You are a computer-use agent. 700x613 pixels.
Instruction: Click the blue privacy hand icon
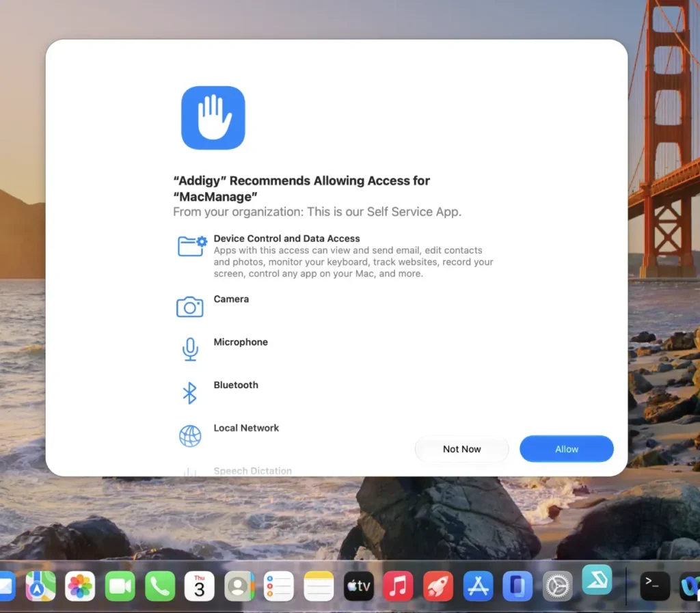pyautogui.click(x=213, y=118)
